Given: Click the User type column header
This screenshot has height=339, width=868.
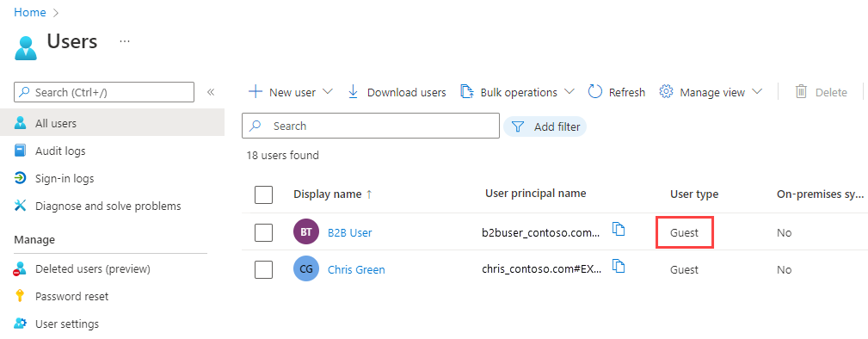Looking at the screenshot, I should pos(694,194).
